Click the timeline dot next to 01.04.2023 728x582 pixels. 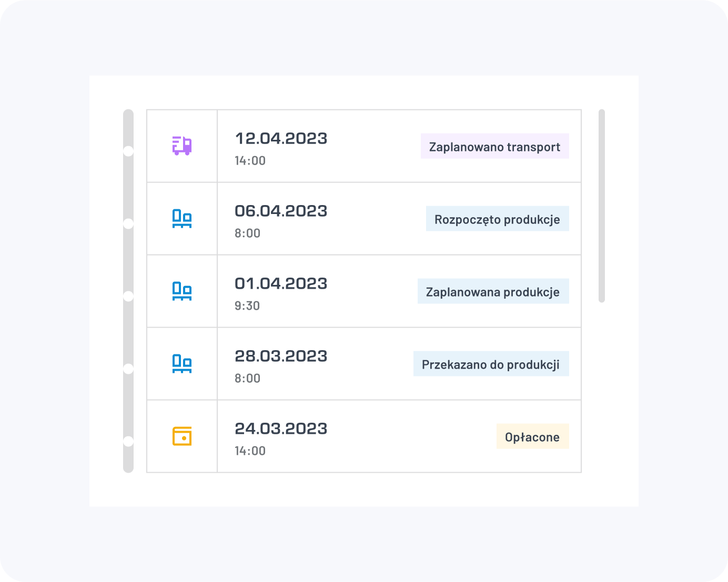point(128,297)
